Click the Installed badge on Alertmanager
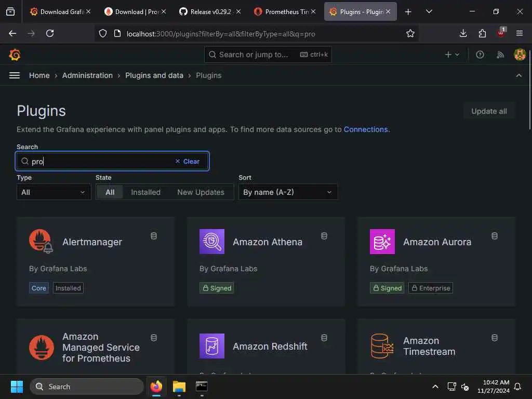 click(x=68, y=288)
